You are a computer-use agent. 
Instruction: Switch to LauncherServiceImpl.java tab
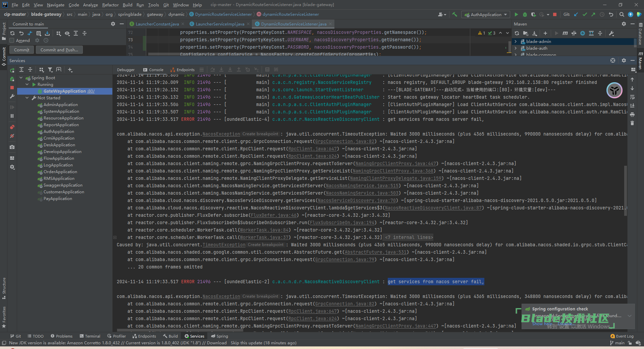coord(220,24)
